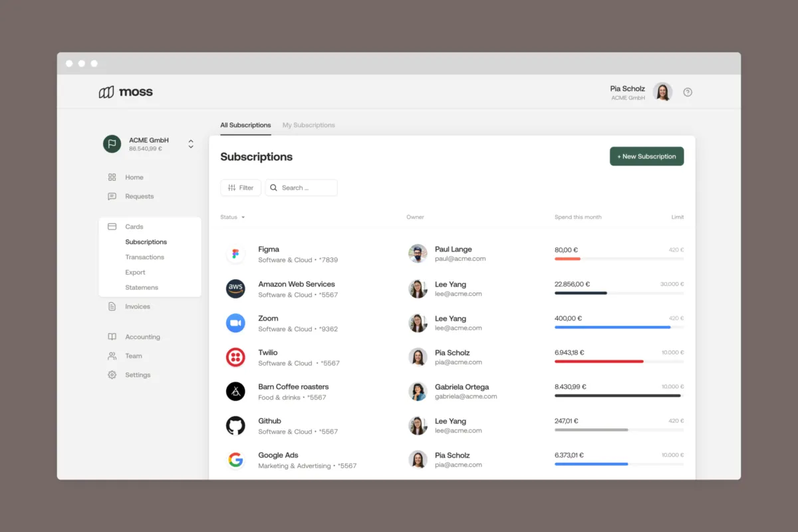Select the Figma subscription name

[269, 249]
